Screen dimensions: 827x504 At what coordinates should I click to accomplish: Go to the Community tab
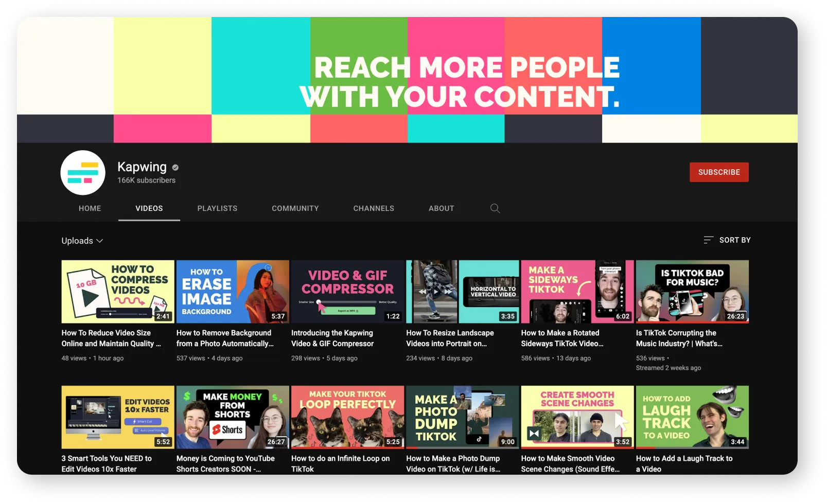click(295, 208)
